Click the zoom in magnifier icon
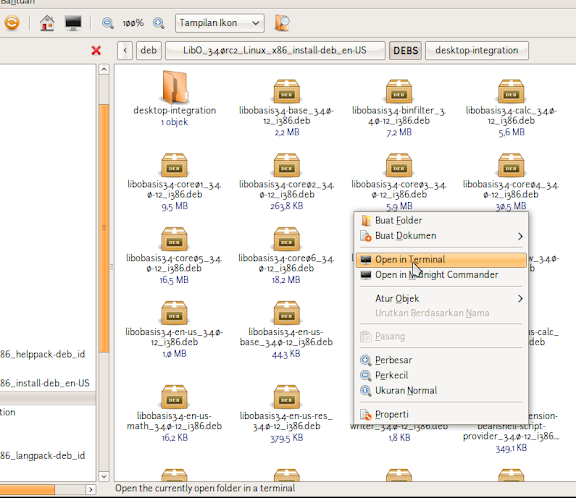576x498 pixels. [159, 23]
